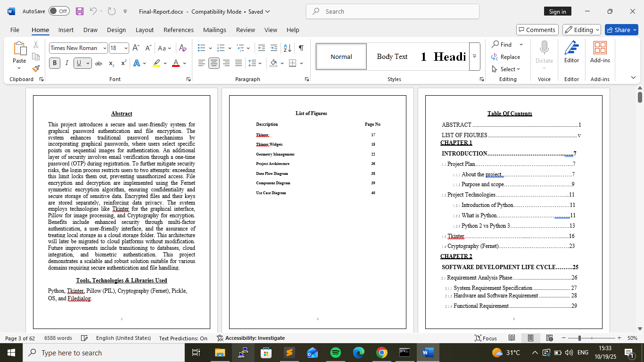Click the Format Painter brush icon

tap(36, 69)
